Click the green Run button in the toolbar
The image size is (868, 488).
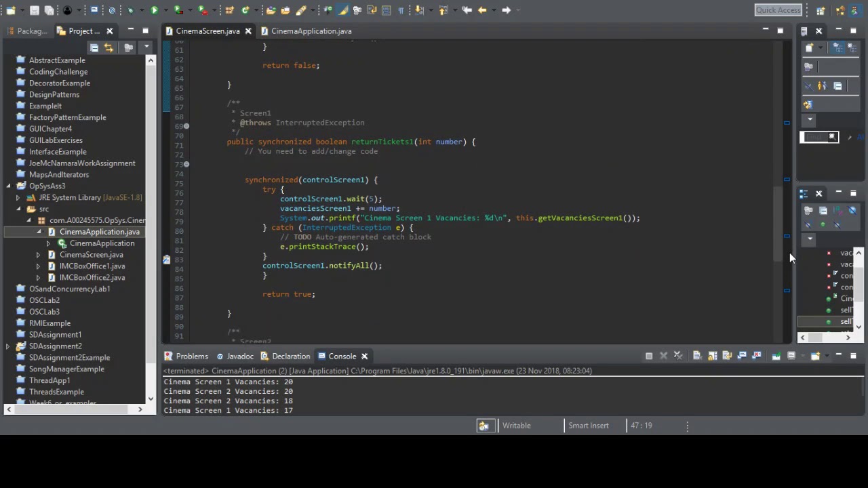tap(154, 10)
